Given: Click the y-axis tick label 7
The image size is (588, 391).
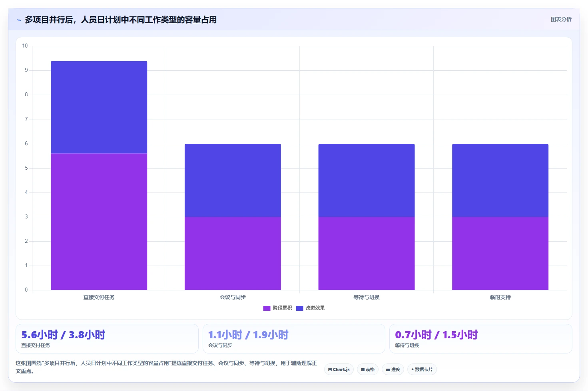Looking at the screenshot, I should point(26,119).
